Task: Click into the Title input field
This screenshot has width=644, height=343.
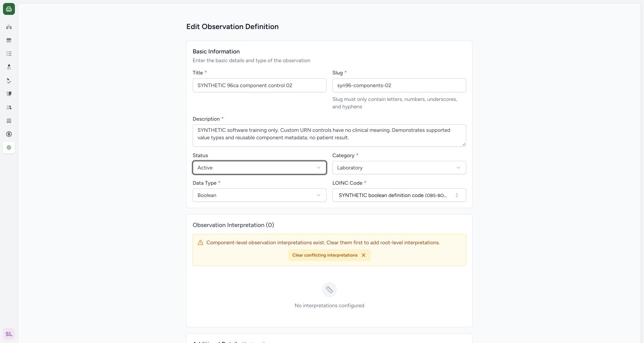Action: tap(259, 85)
